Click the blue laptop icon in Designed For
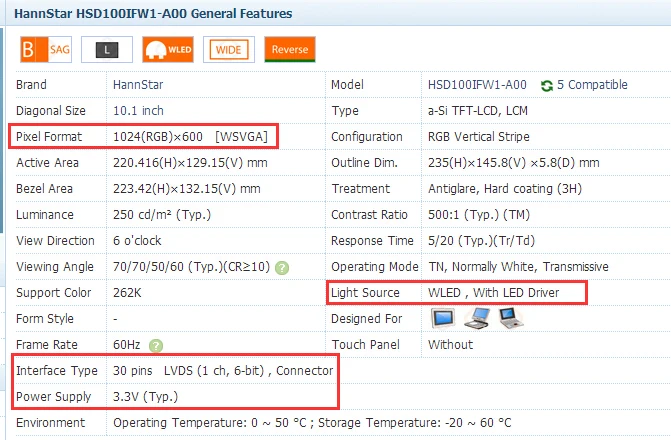 [x=477, y=318]
